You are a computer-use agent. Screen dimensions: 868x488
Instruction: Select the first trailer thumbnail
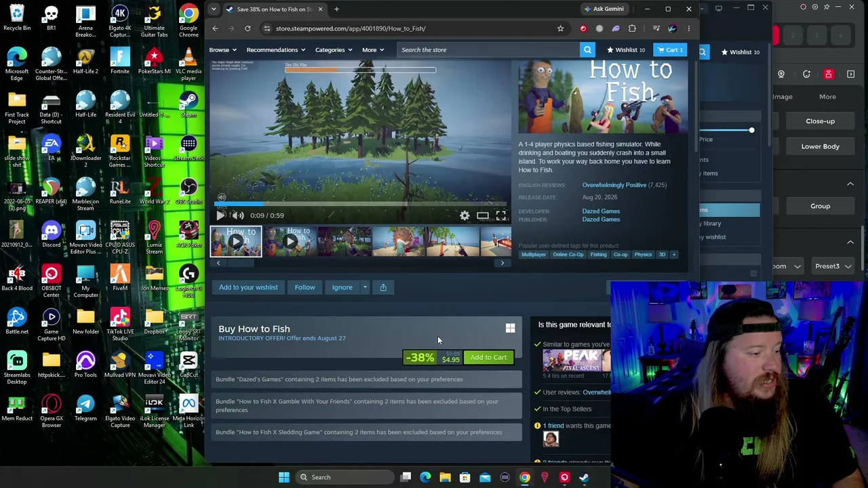[x=235, y=242]
